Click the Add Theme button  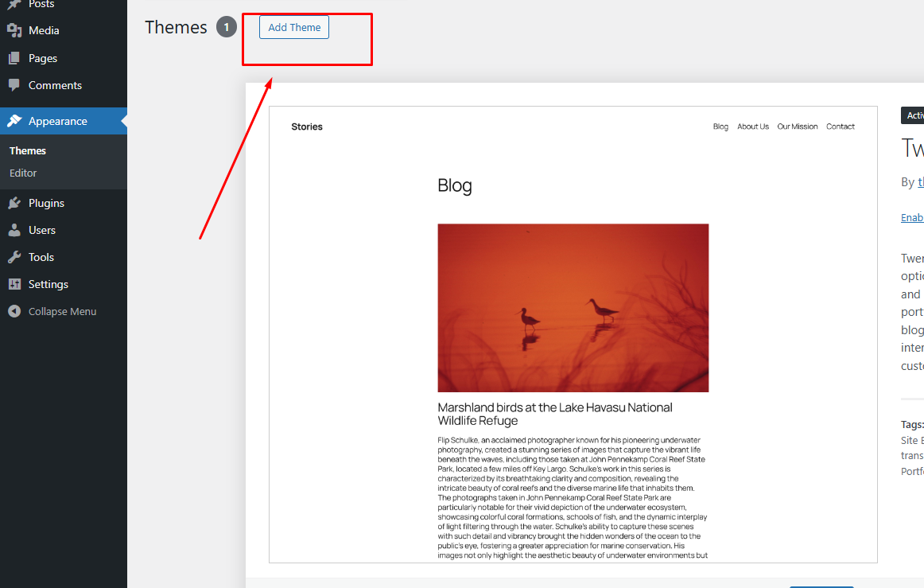[x=293, y=26]
